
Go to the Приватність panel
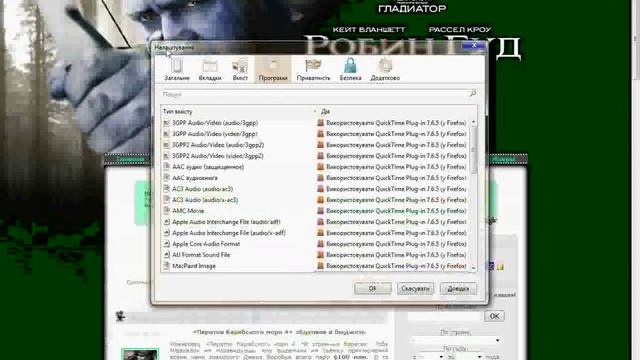click(x=313, y=69)
